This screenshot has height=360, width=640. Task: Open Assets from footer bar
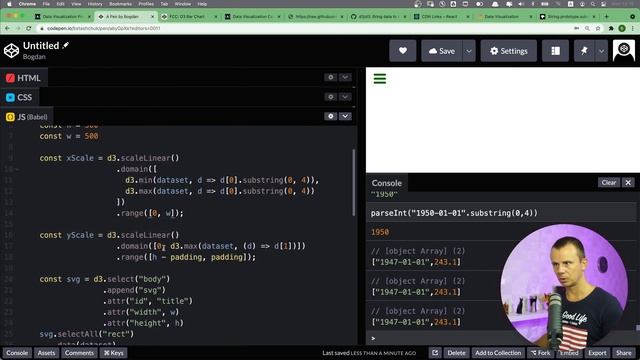[46, 353]
